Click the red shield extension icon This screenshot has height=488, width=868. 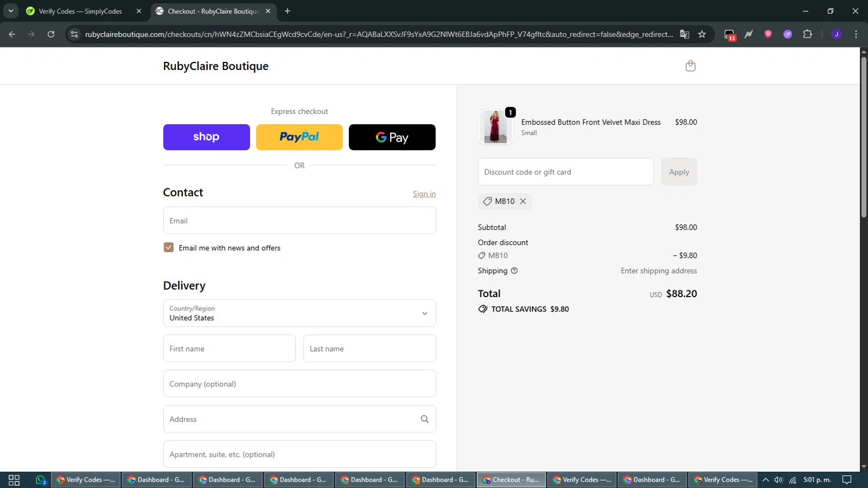pos(768,34)
